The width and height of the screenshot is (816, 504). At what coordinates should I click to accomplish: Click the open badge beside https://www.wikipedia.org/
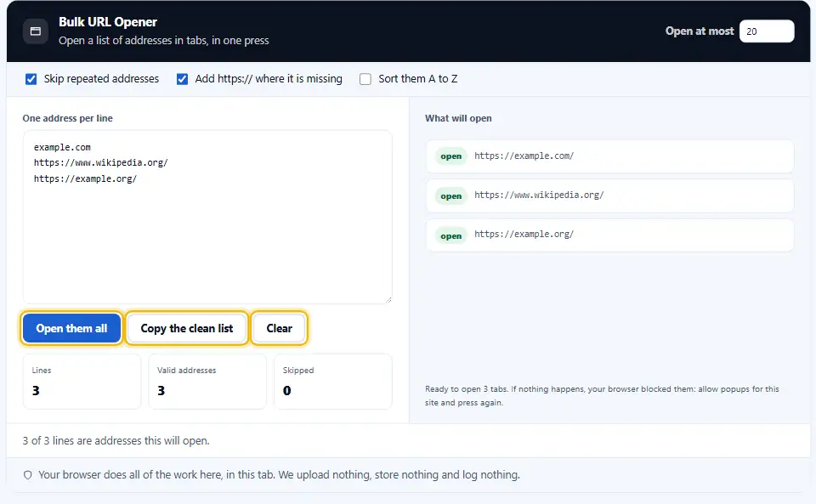pyautogui.click(x=450, y=196)
